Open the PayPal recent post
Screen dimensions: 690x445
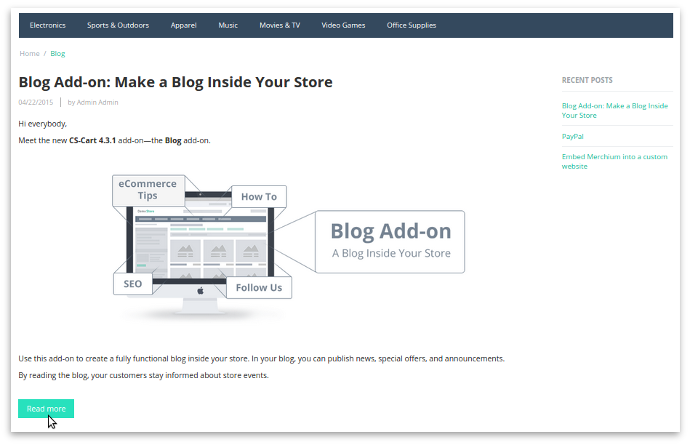(573, 136)
